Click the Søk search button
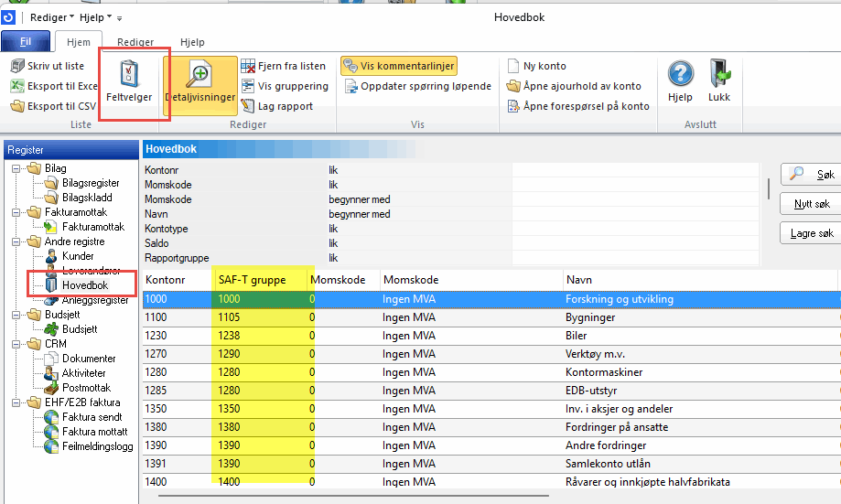841x504 pixels. tap(812, 174)
